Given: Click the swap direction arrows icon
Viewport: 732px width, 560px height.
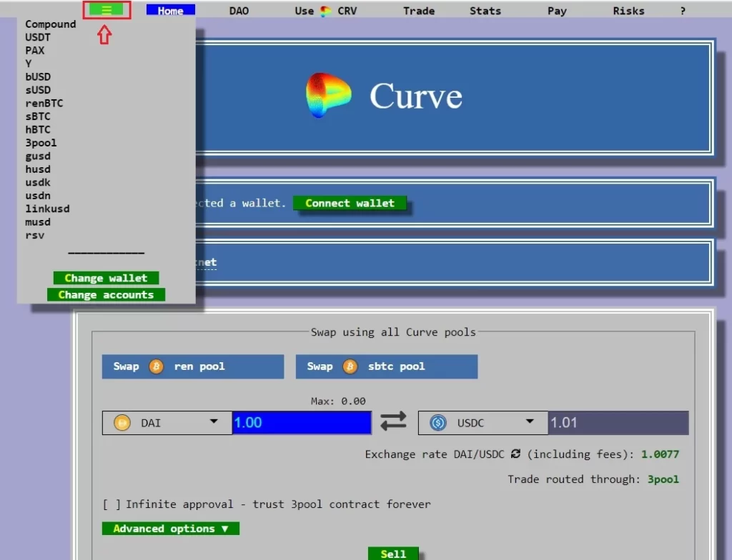Looking at the screenshot, I should tap(393, 422).
